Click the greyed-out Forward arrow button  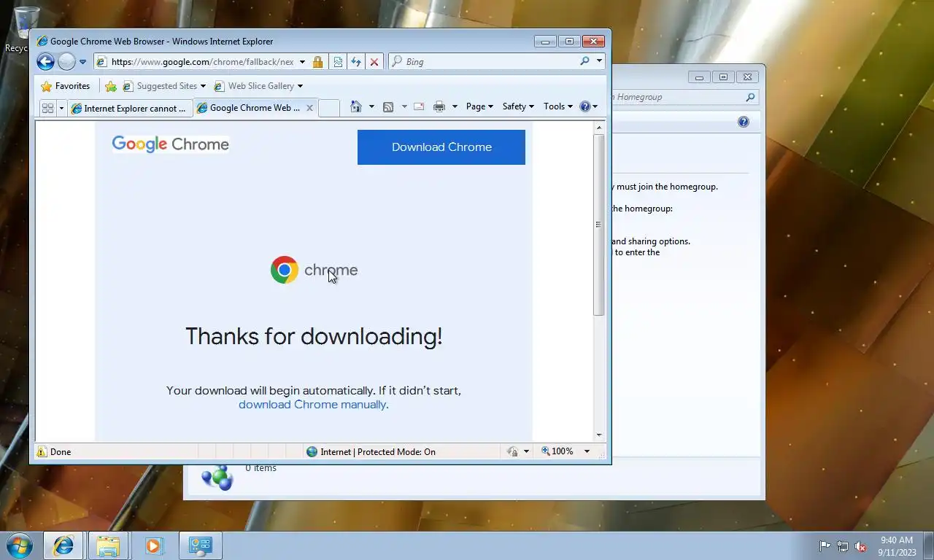pos(66,61)
